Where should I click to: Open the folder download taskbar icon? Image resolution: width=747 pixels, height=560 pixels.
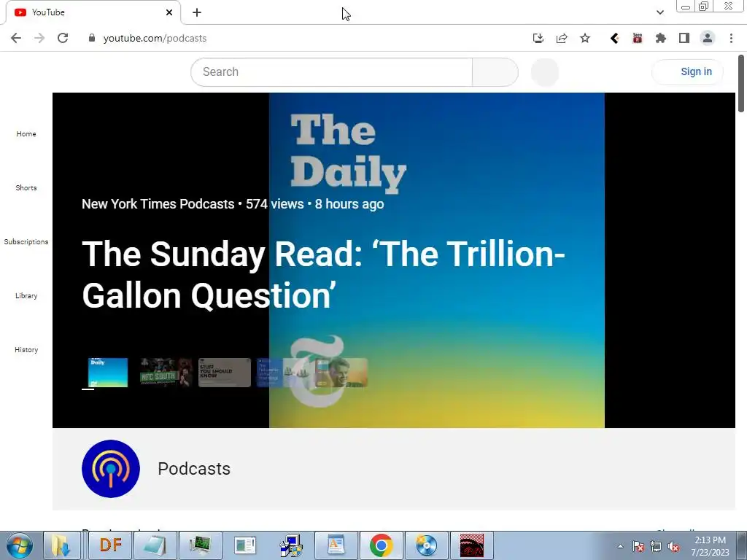tap(61, 545)
